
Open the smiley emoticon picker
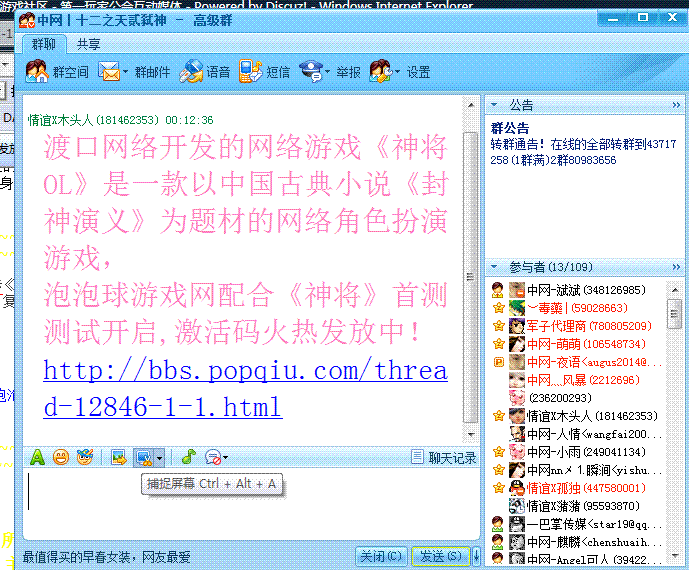click(x=61, y=457)
